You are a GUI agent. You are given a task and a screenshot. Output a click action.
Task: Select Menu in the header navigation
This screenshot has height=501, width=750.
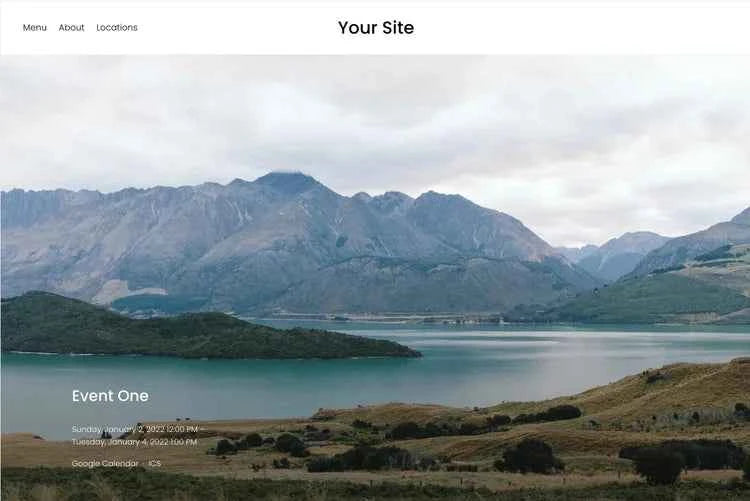(34, 28)
